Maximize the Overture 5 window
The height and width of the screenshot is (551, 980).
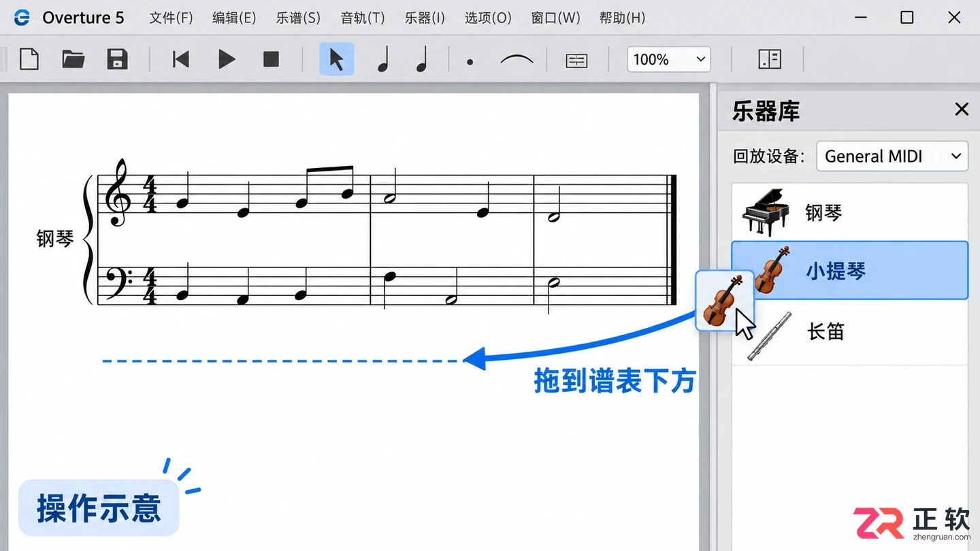pyautogui.click(x=906, y=18)
